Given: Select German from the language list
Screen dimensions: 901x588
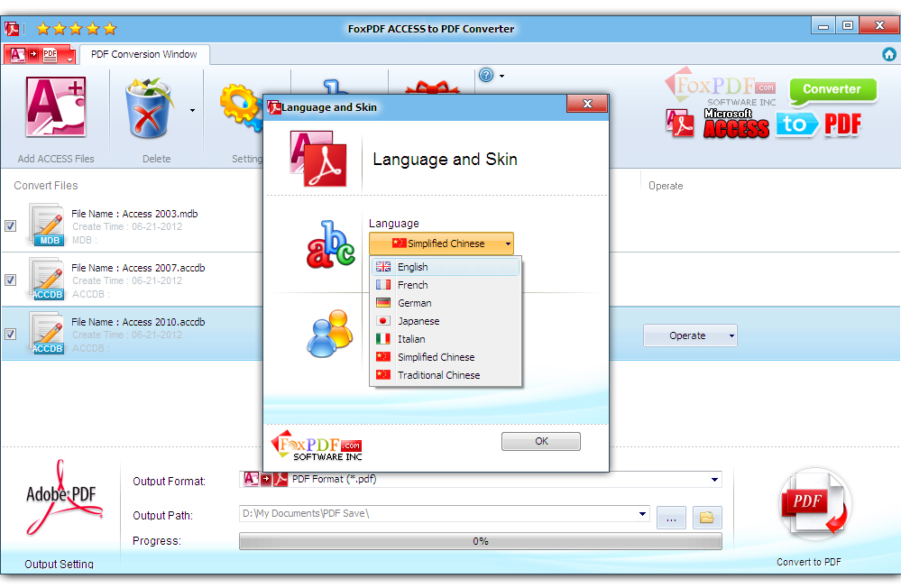Looking at the screenshot, I should (446, 303).
